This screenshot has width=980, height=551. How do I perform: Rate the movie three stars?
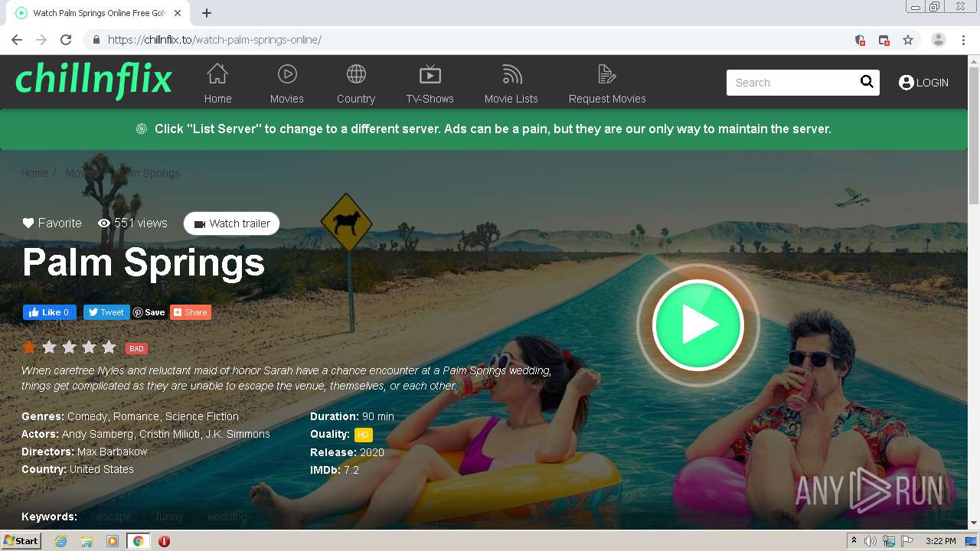tap(69, 347)
